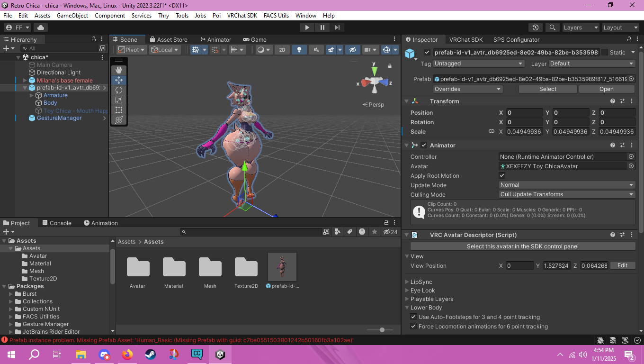The width and height of the screenshot is (644, 364).
Task: Expand Armature in Hierarchy
Action: tap(32, 95)
